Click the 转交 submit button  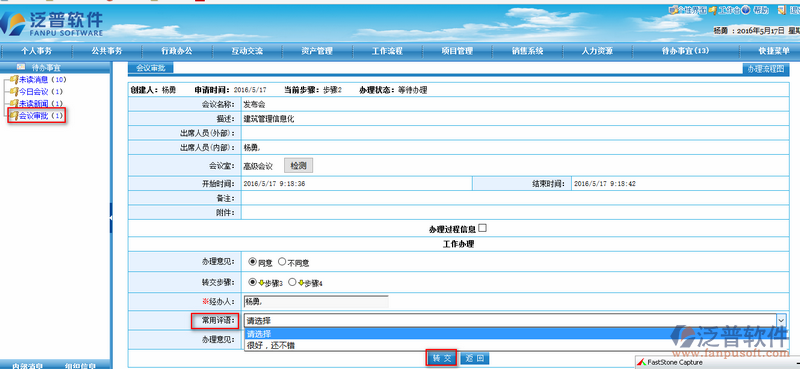pyautogui.click(x=441, y=358)
